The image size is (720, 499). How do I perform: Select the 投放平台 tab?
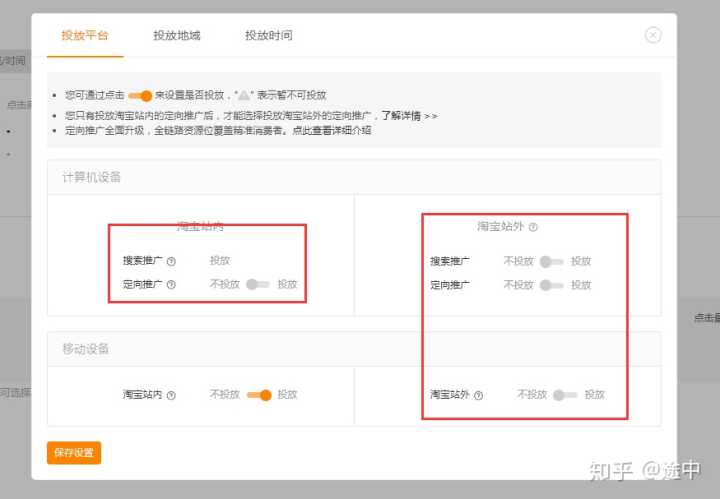[x=85, y=36]
